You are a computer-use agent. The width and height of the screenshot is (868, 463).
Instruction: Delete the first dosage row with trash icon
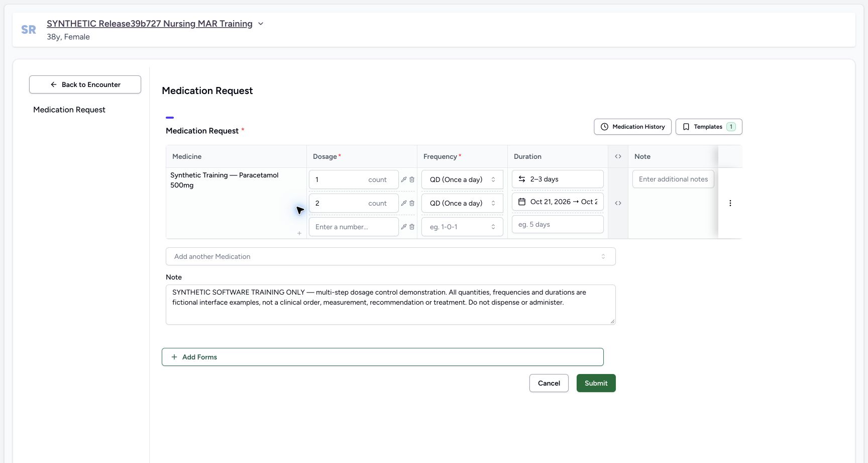(412, 179)
